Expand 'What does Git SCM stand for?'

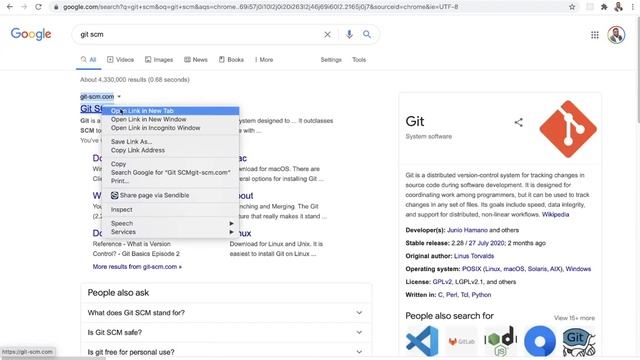(x=226, y=313)
